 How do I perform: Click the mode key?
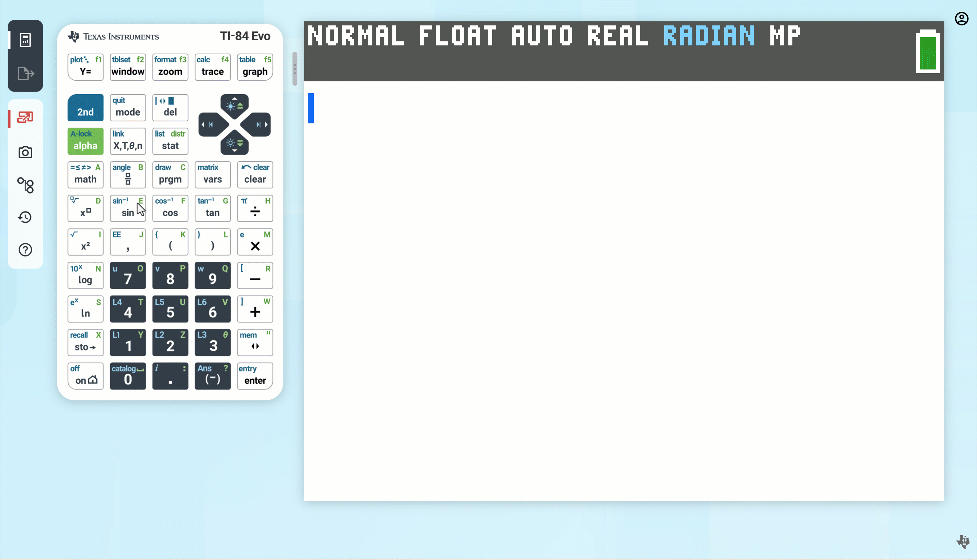[x=128, y=108]
